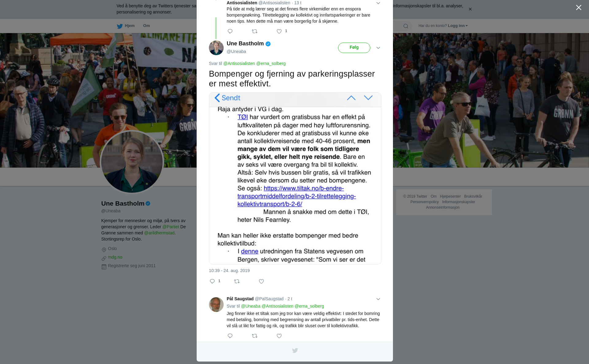Like Pål Saugstad's tweet

(279, 336)
